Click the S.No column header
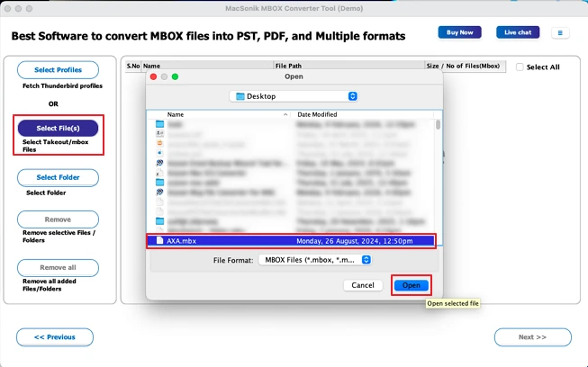Viewport: 588px width, 367px height. 133,66
